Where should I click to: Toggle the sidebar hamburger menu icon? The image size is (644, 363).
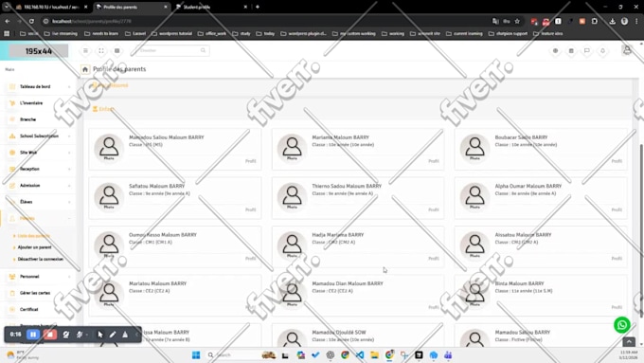coord(85,50)
